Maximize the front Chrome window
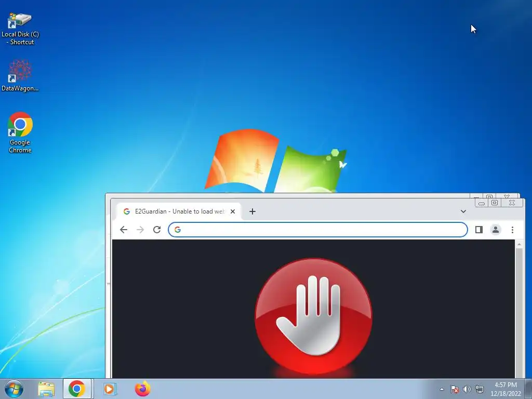Image resolution: width=532 pixels, height=399 pixels. click(x=495, y=203)
